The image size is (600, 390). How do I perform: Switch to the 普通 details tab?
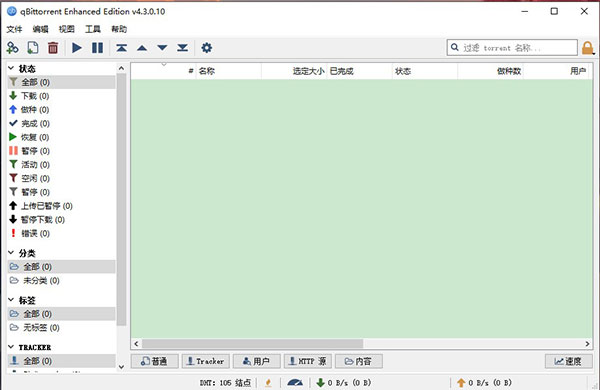(155, 361)
